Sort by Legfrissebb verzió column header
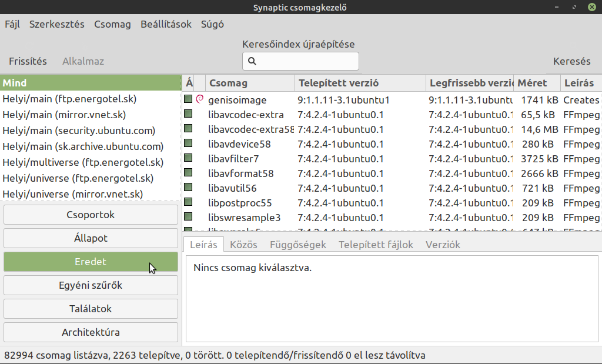Image resolution: width=602 pixels, height=364 pixels. pyautogui.click(x=470, y=83)
